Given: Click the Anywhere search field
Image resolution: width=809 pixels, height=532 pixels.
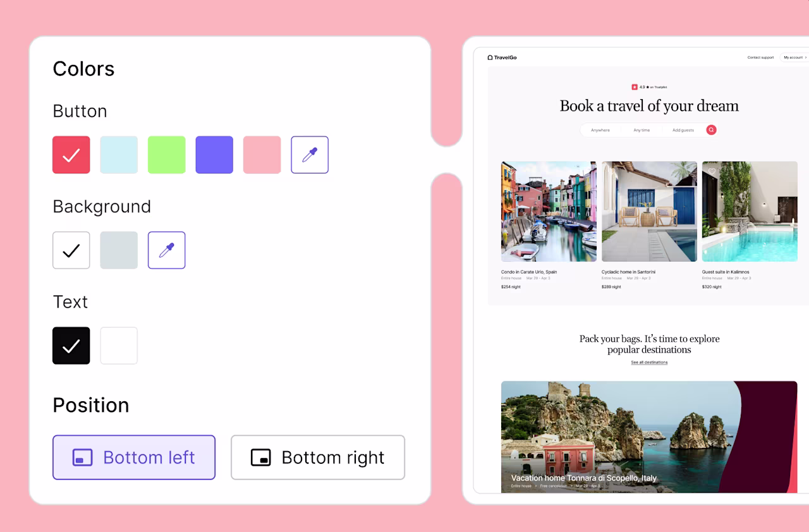Looking at the screenshot, I should [600, 130].
